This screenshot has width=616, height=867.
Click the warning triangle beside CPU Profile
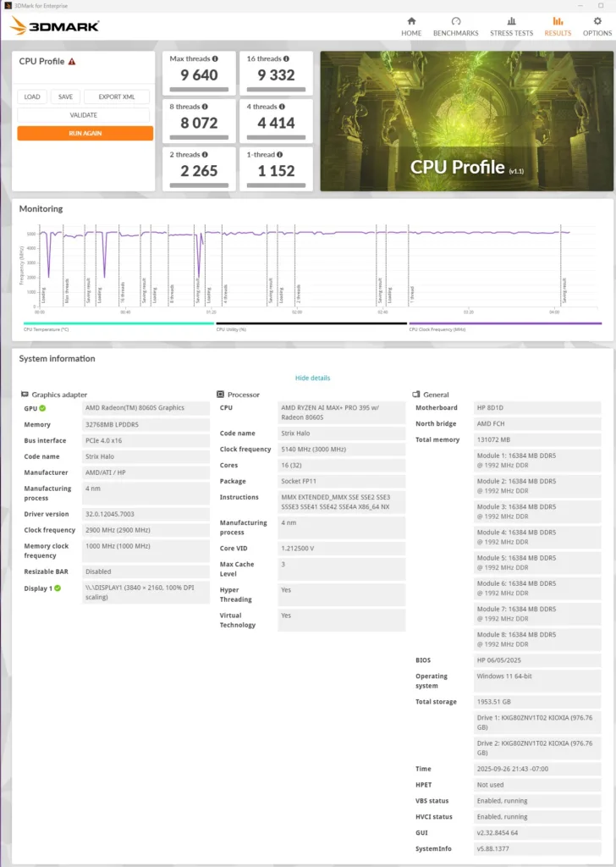(x=72, y=62)
